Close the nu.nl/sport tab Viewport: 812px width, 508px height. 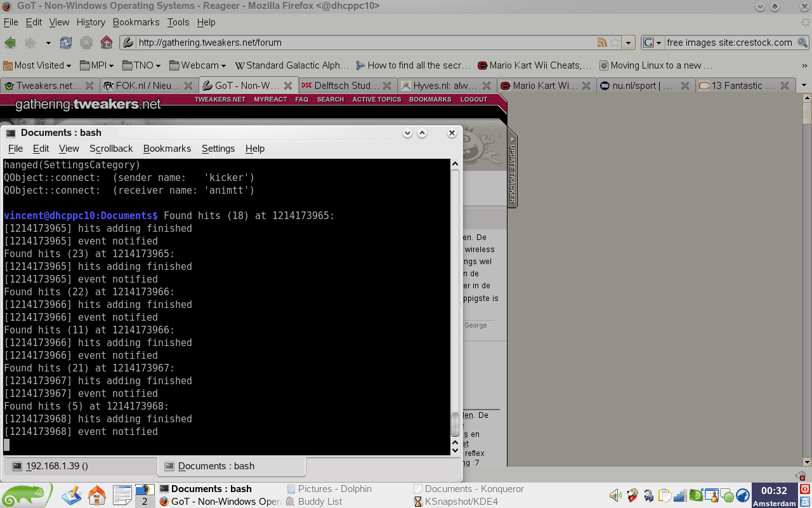pos(684,86)
